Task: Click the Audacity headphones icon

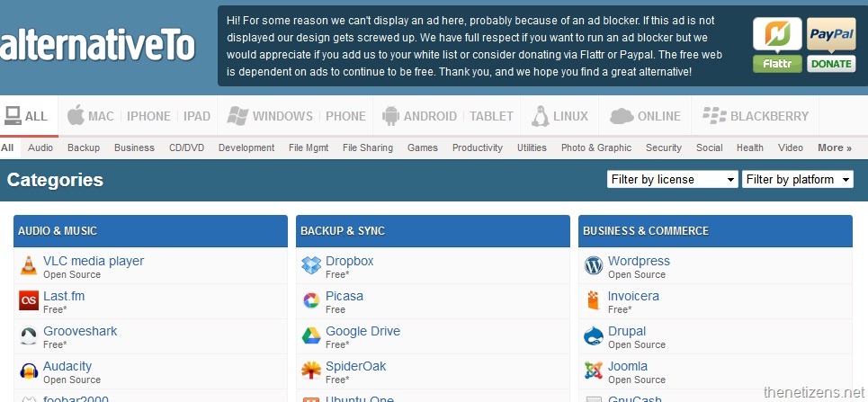Action: 29,371
